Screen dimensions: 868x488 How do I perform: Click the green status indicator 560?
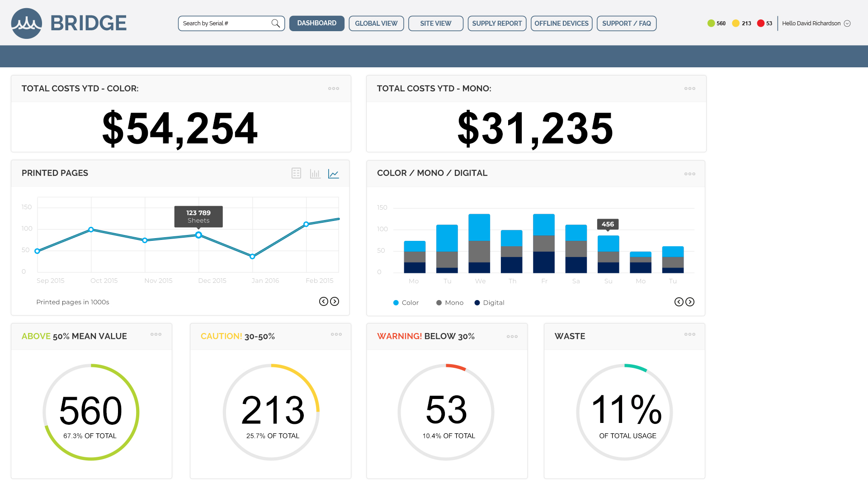(x=717, y=23)
